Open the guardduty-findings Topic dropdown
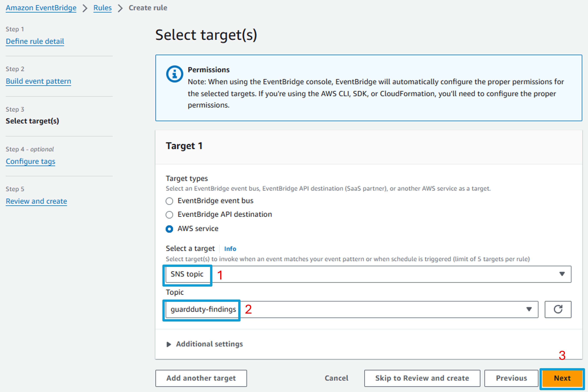 tap(352, 309)
